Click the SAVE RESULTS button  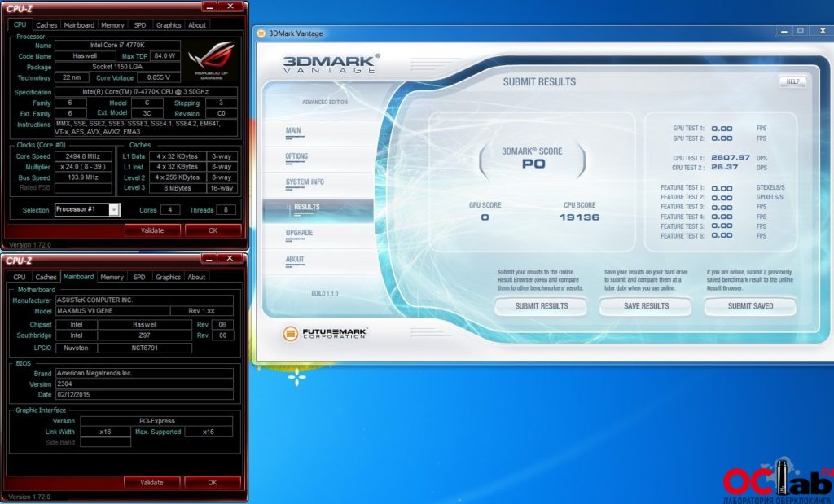[646, 306]
